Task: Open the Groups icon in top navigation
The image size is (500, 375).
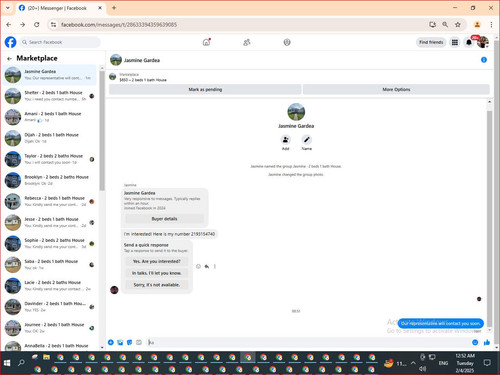Action: [x=287, y=42]
